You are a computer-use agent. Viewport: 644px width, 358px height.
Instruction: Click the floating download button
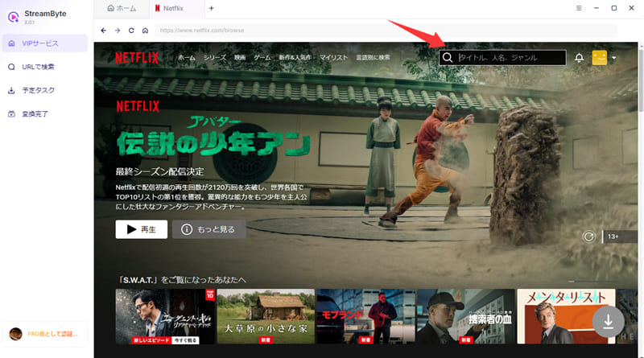point(609,322)
